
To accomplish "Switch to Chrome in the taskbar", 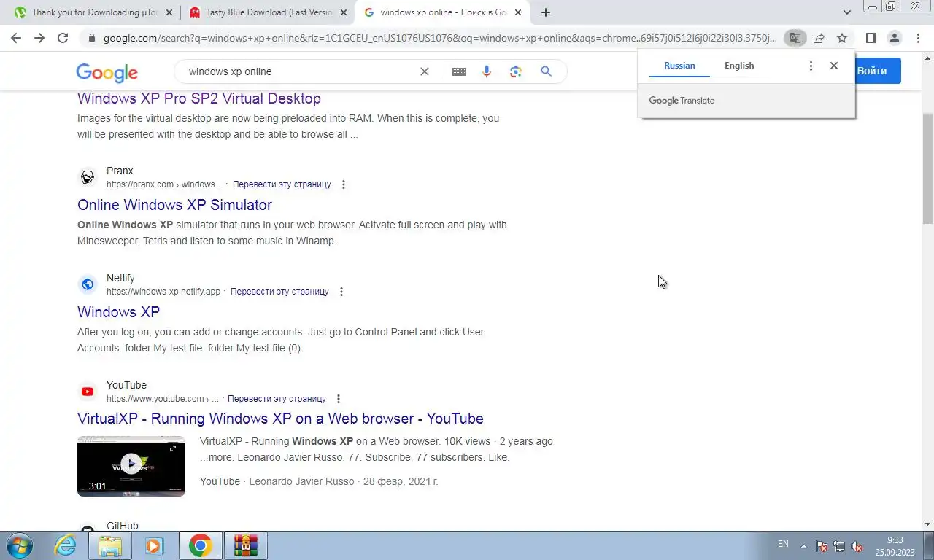I will (x=200, y=545).
